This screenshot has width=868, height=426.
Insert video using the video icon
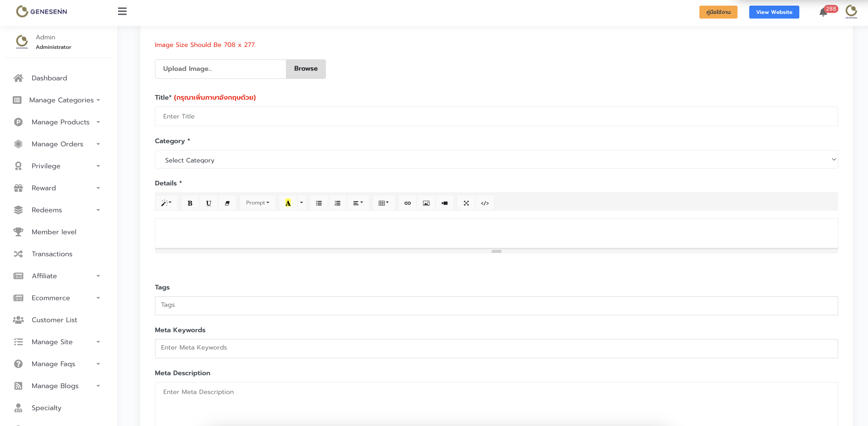click(445, 203)
